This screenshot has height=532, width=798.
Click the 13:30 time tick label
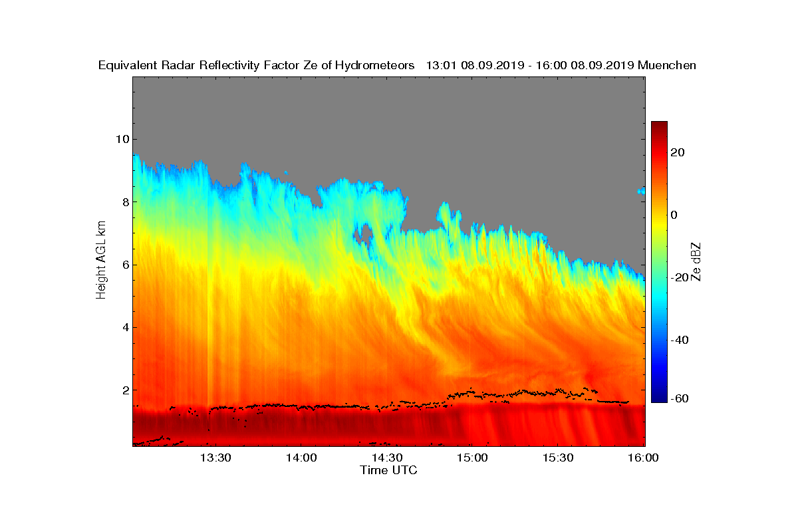(215, 458)
